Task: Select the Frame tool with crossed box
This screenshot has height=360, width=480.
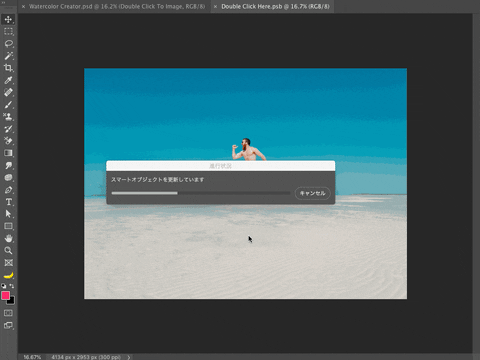Action: (8, 263)
